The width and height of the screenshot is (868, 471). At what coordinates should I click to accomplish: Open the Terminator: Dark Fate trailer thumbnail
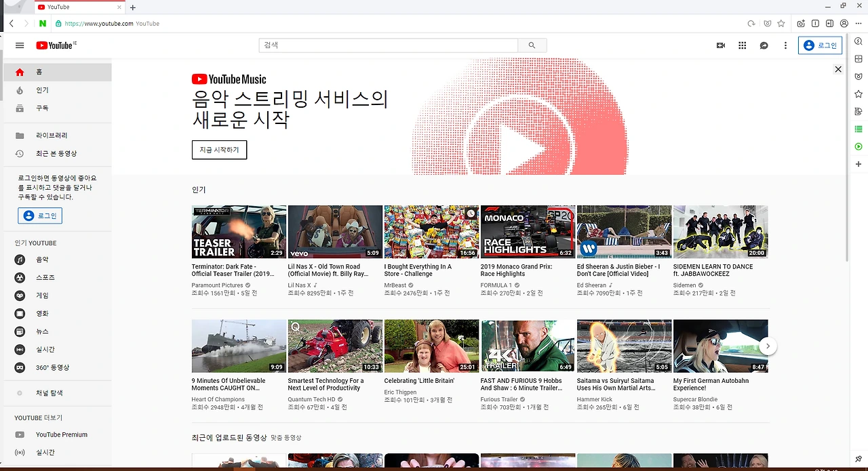[239, 232]
